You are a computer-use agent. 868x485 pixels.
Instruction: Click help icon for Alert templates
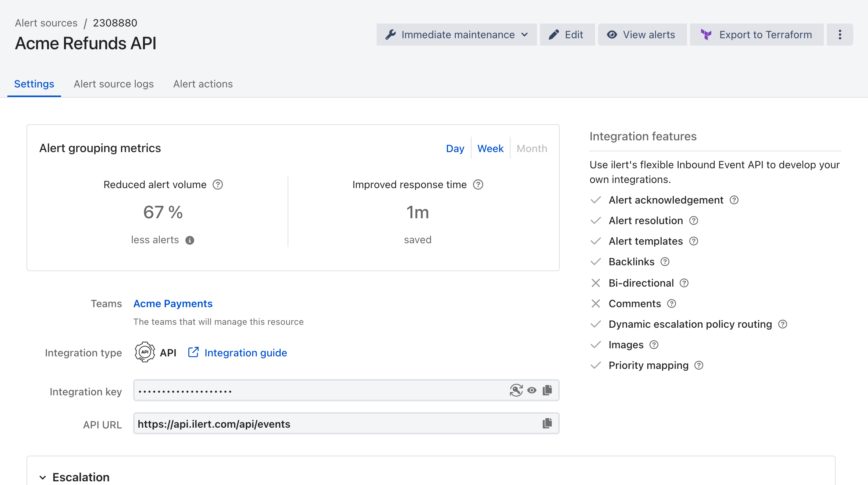pos(694,241)
